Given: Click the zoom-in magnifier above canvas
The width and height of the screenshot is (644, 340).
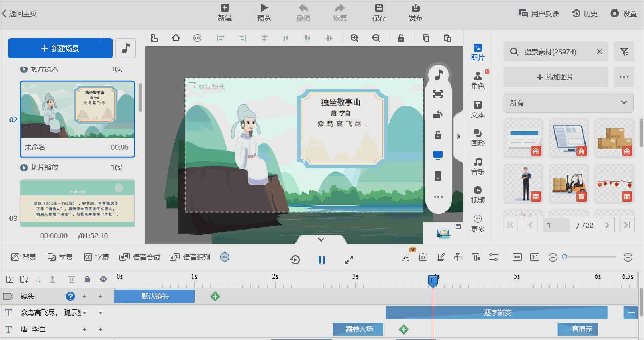Looking at the screenshot, I should (354, 38).
